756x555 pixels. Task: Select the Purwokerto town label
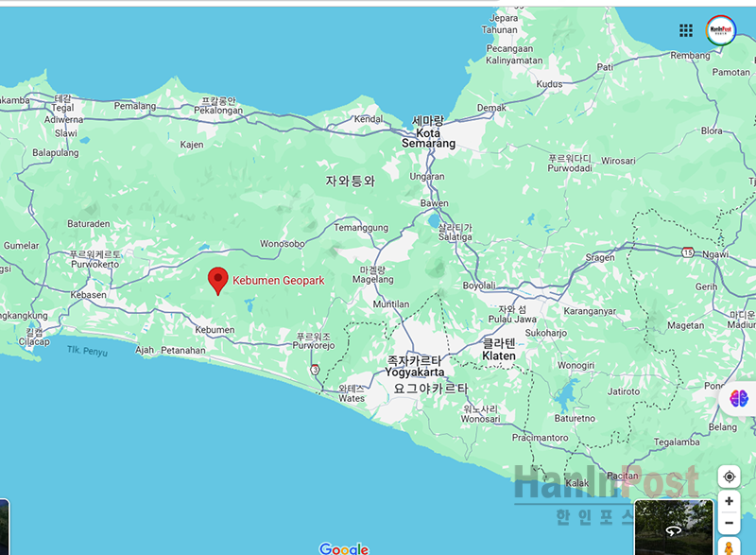pos(95,265)
